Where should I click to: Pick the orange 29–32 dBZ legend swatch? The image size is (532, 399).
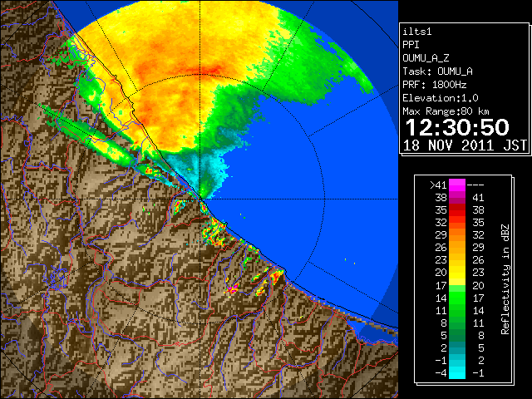coord(457,235)
